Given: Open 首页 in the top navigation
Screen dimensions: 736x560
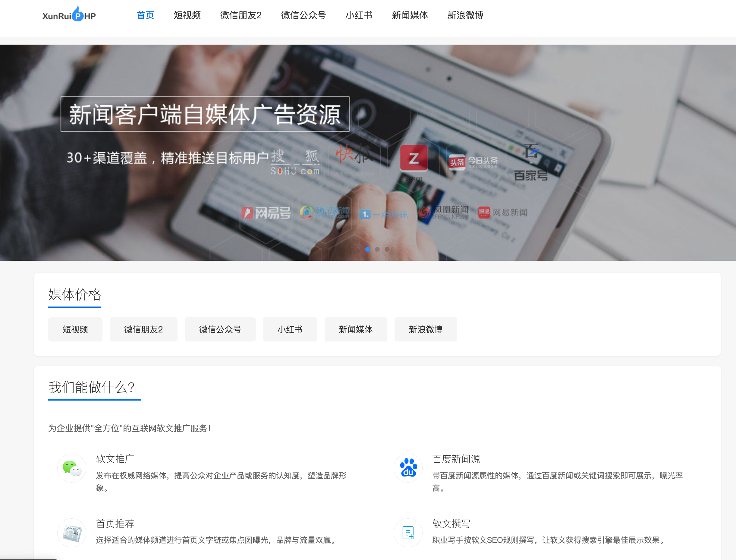Looking at the screenshot, I should pos(145,15).
